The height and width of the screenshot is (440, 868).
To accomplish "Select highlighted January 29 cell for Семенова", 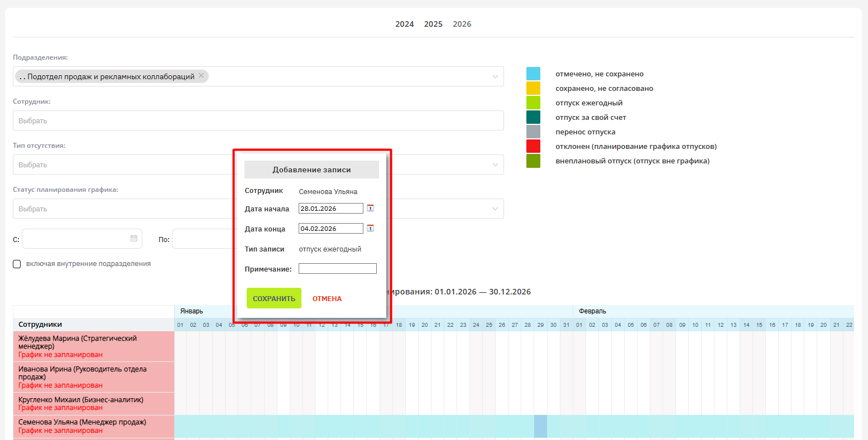I will [x=540, y=426].
